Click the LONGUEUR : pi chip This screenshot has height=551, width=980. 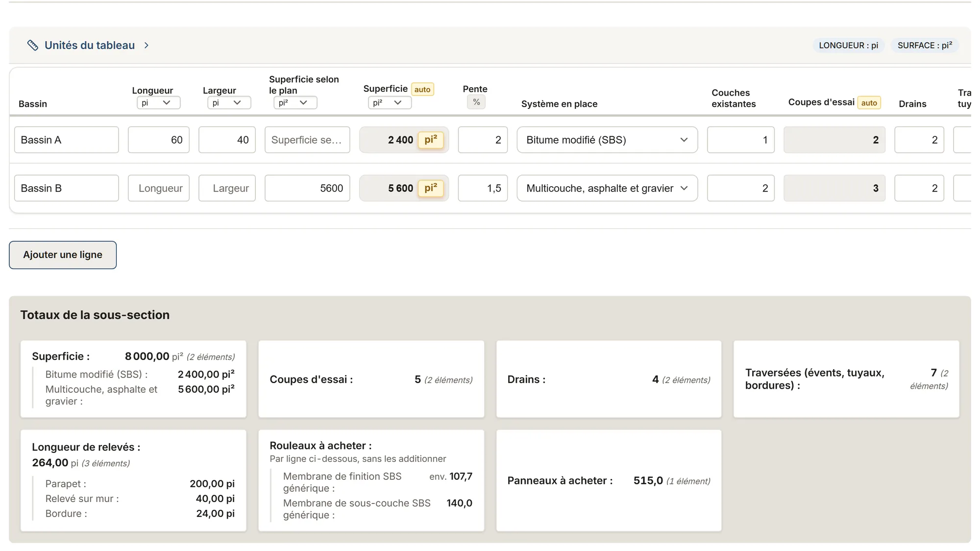click(x=849, y=45)
